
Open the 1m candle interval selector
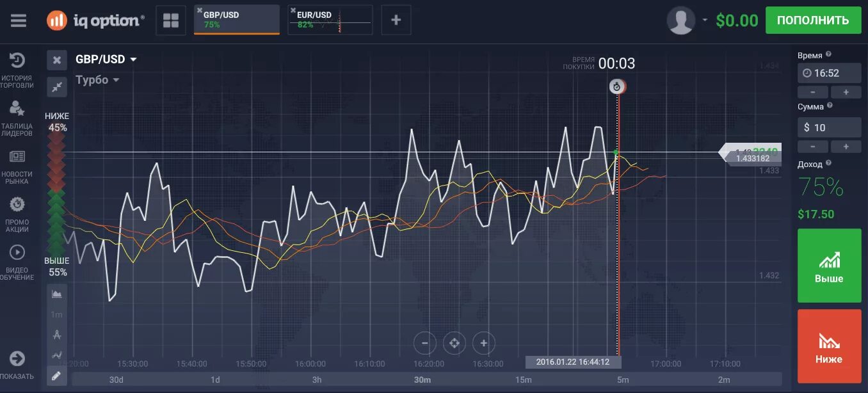tap(57, 314)
